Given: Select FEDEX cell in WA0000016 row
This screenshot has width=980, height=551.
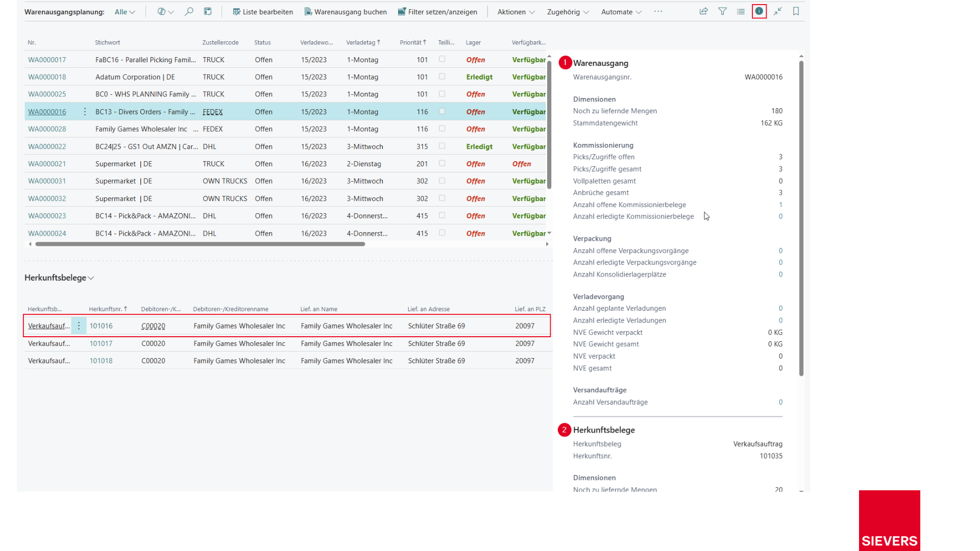Looking at the screenshot, I should tap(213, 112).
